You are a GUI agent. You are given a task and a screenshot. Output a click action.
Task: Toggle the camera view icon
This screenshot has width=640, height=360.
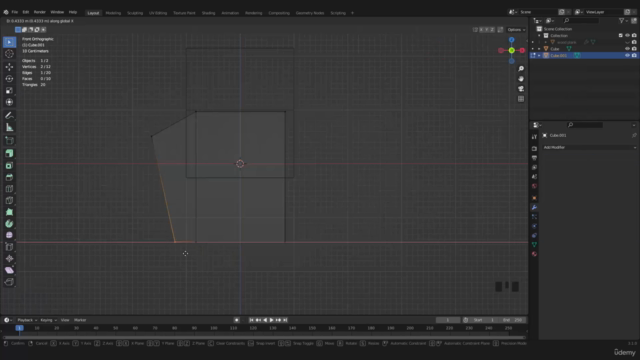(521, 89)
